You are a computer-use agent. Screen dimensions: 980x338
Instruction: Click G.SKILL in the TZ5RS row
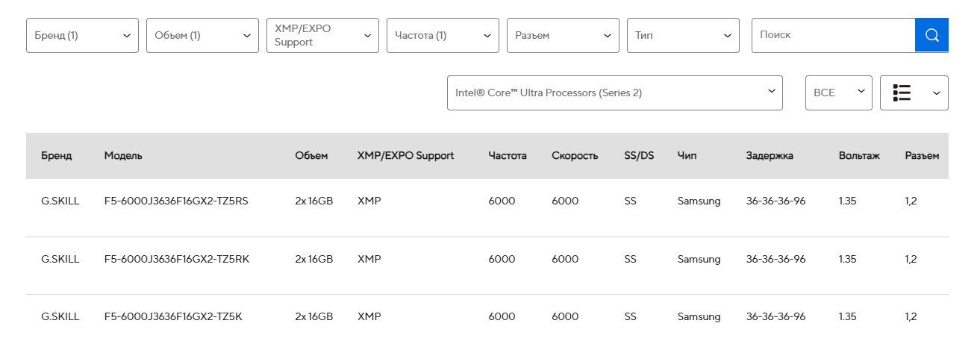click(x=60, y=201)
